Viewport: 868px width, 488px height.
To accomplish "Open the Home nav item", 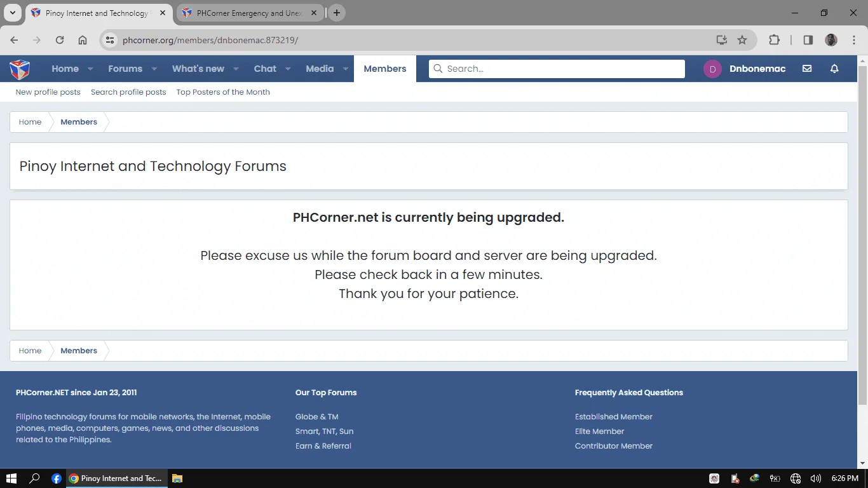I will (x=65, y=69).
